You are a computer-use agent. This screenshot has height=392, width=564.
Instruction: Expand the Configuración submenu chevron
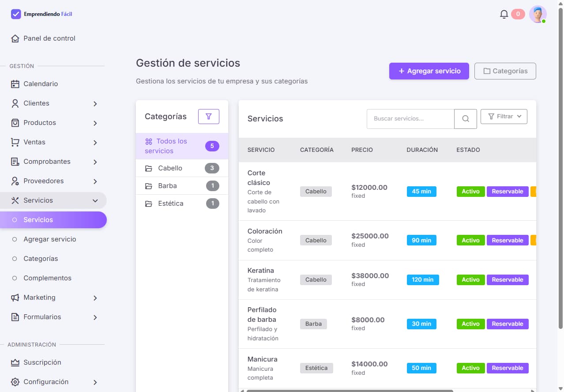(95, 382)
